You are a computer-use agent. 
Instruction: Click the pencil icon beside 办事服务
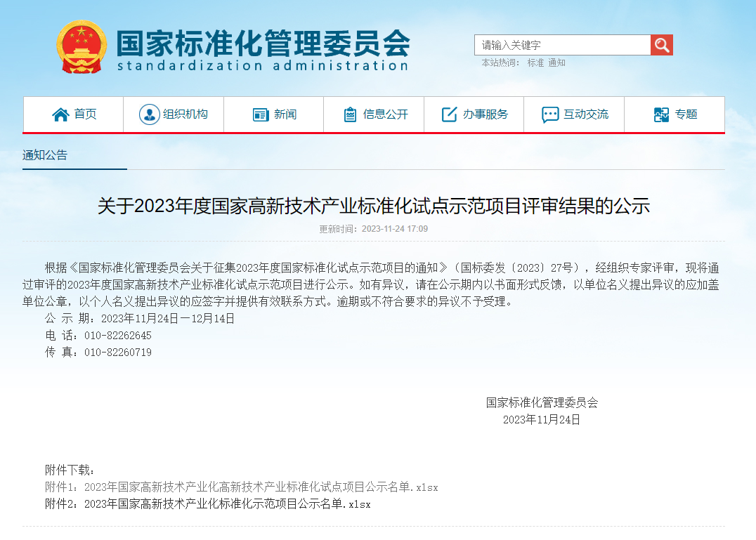[x=449, y=114]
